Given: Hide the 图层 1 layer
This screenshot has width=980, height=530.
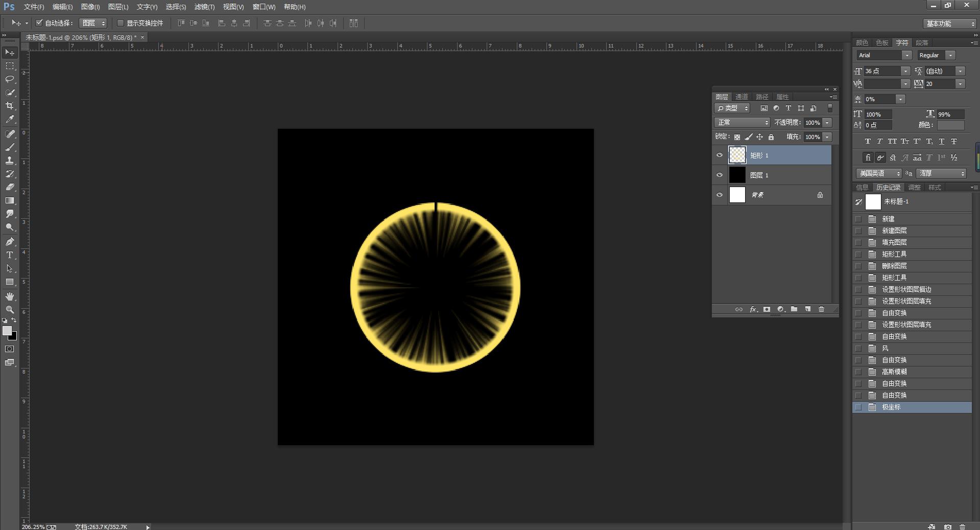Looking at the screenshot, I should pyautogui.click(x=720, y=175).
